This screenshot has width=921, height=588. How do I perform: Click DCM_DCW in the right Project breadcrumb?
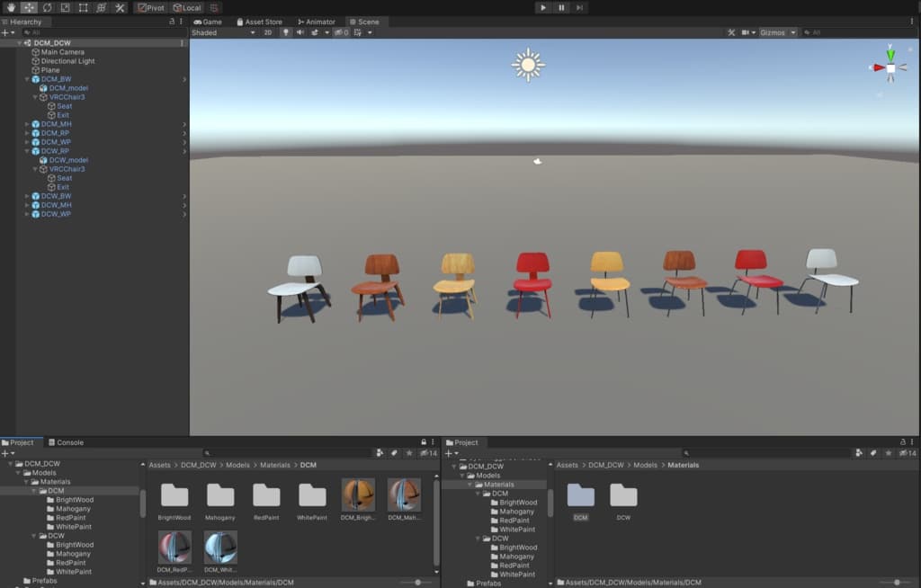click(605, 465)
